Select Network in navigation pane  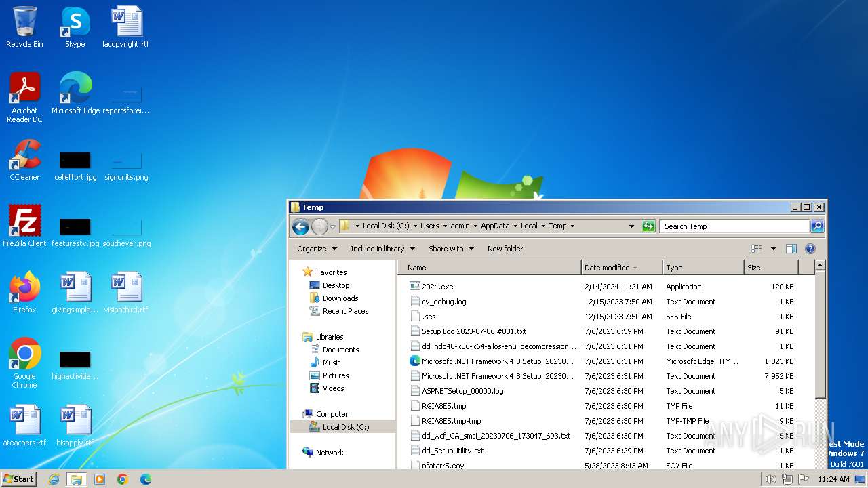(330, 453)
